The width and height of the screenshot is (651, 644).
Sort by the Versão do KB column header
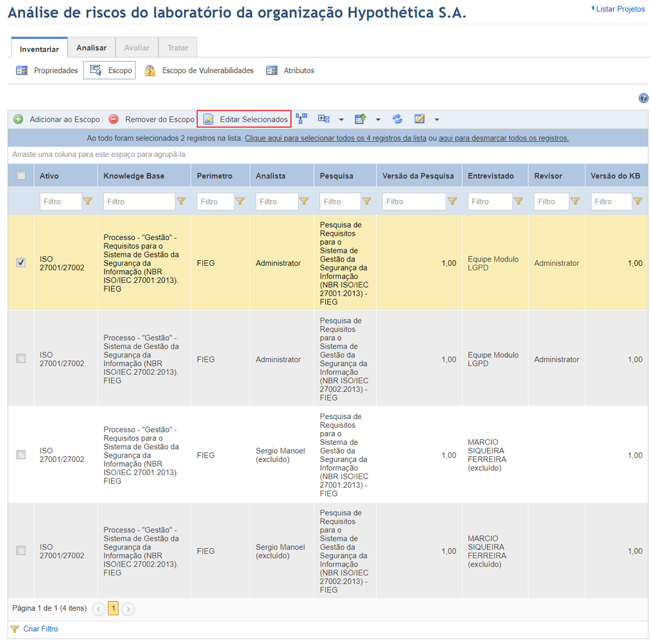(x=615, y=176)
